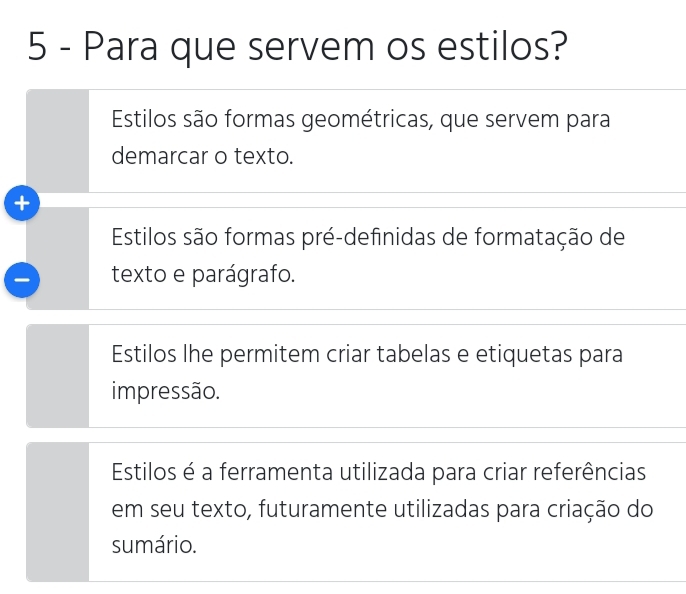The height and width of the screenshot is (594, 686).
Task: Select gray box beside 'criar referências' answer
Action: [58, 510]
